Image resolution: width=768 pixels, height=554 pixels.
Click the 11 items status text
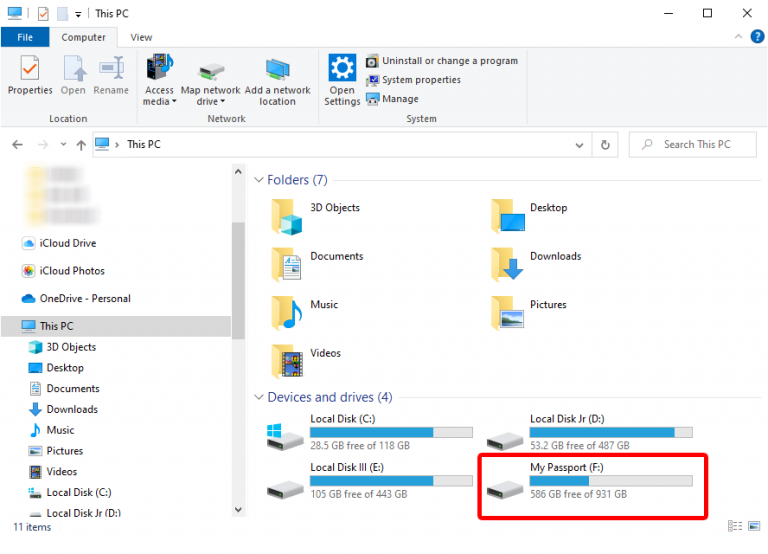coord(32,528)
